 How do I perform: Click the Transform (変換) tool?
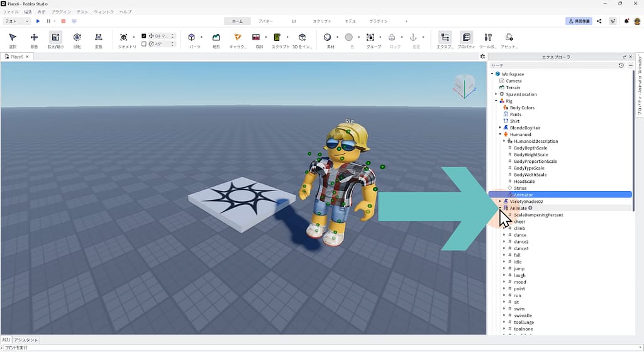pyautogui.click(x=98, y=40)
